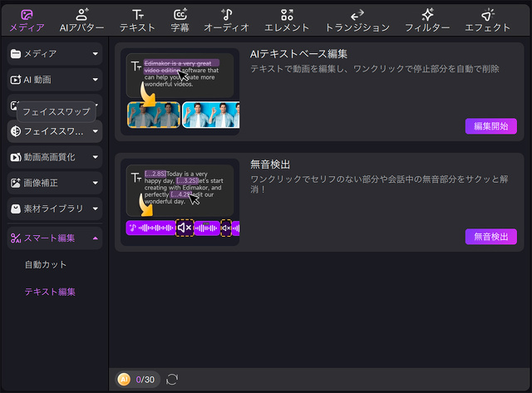Click the AIテキストベース編集 preview thumbnail
The width and height of the screenshot is (532, 393).
pyautogui.click(x=180, y=91)
